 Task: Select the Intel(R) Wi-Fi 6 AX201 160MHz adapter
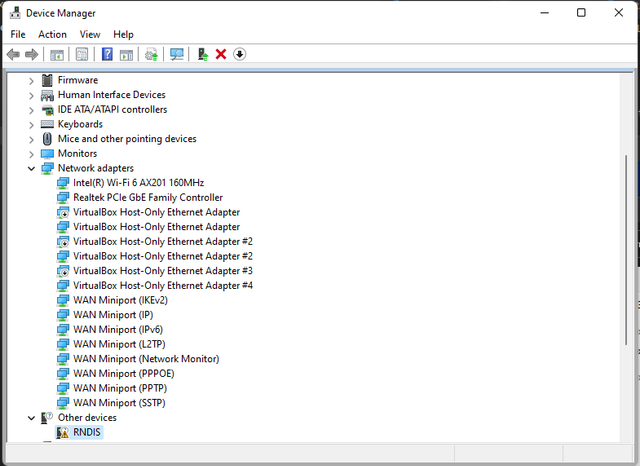138,183
